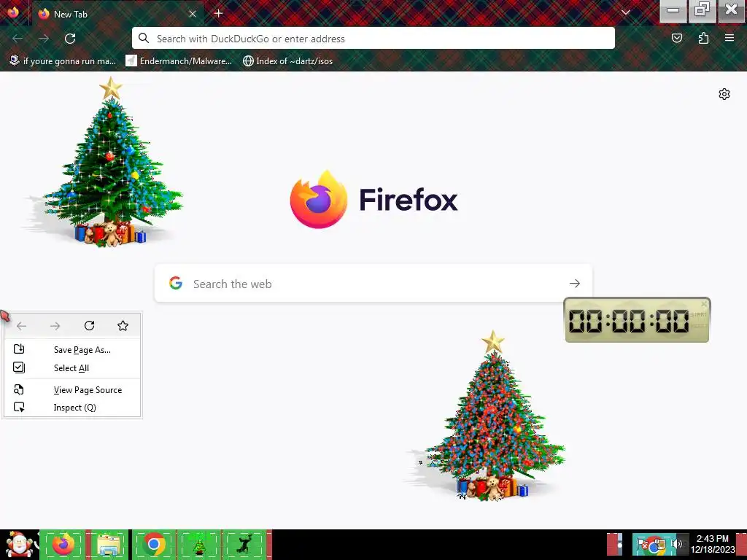This screenshot has height=560, width=747.
Task: Choose Save Page As... from context menu
Action: 72,349
